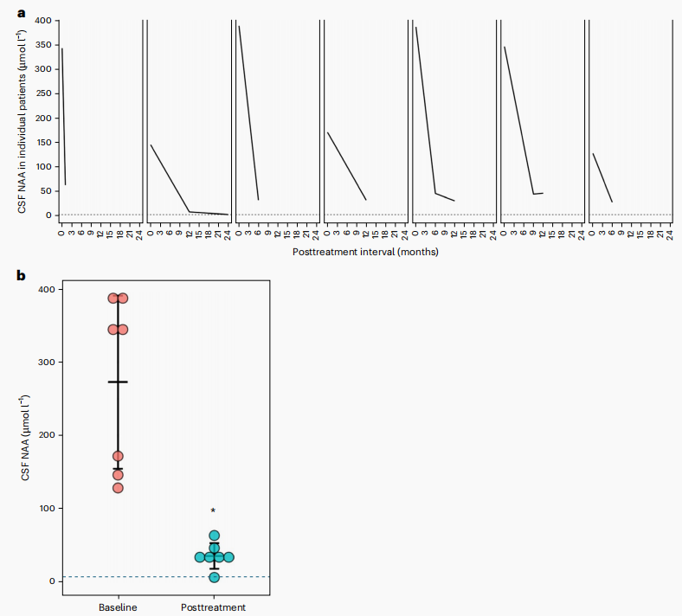
Task: Pick the baseline mean horizontal bar
Action: [x=118, y=382]
